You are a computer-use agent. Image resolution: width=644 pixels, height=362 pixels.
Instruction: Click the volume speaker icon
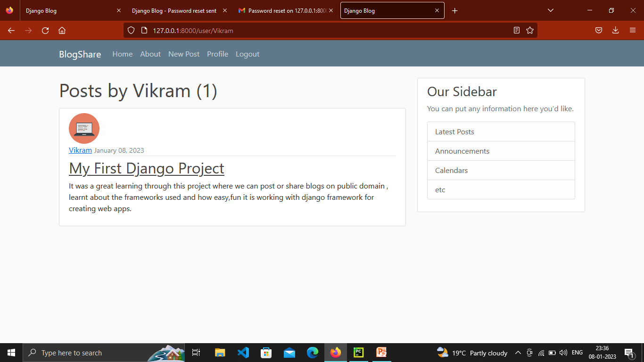click(563, 353)
